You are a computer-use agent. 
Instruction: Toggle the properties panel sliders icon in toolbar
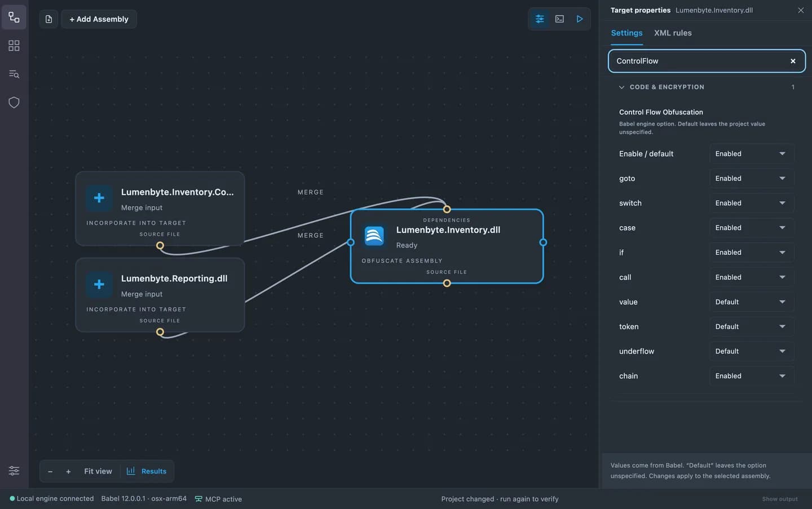[x=540, y=19]
